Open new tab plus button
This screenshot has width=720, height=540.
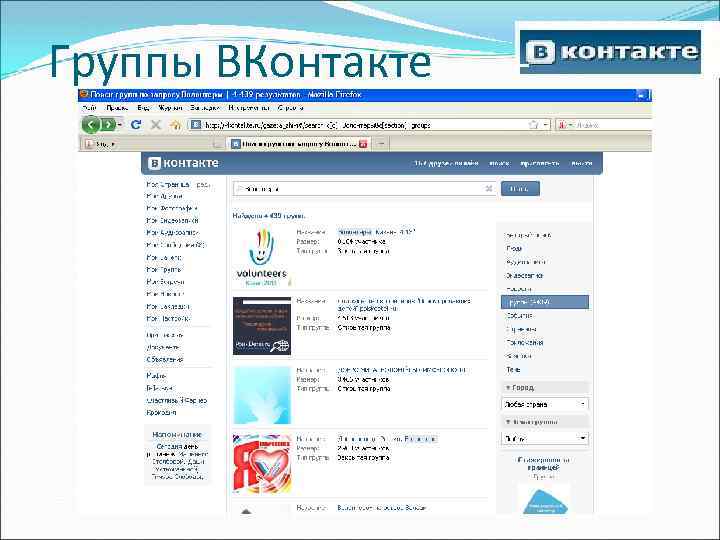pyautogui.click(x=381, y=144)
